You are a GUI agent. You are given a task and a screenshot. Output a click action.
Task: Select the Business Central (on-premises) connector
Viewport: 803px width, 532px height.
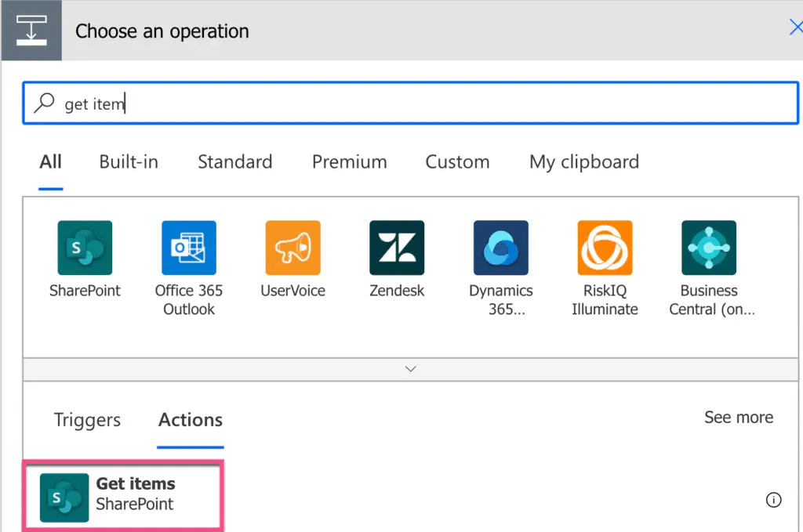[708, 247]
